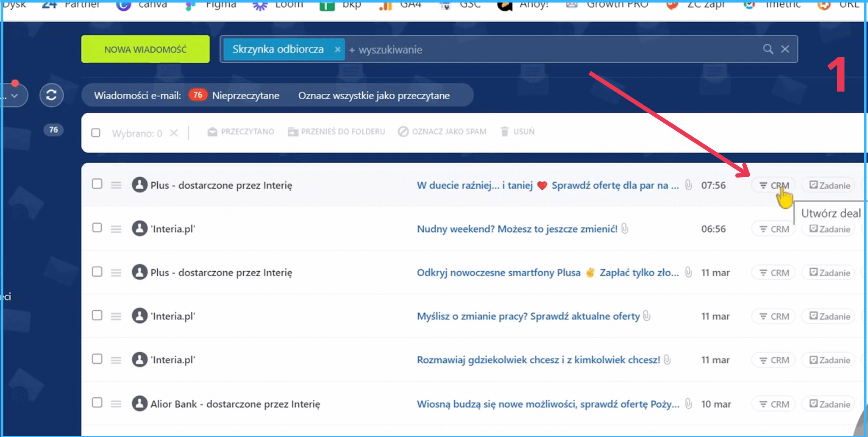Expand the left sidebar dropdown chevron

point(15,96)
